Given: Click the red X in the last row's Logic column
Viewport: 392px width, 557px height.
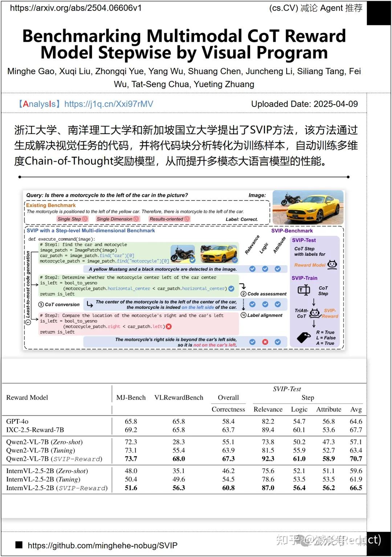Looking at the screenshot, I should (265, 342).
